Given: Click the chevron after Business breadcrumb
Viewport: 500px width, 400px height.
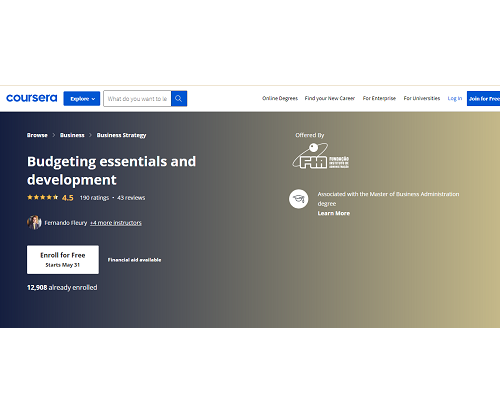Looking at the screenshot, I should coord(90,135).
